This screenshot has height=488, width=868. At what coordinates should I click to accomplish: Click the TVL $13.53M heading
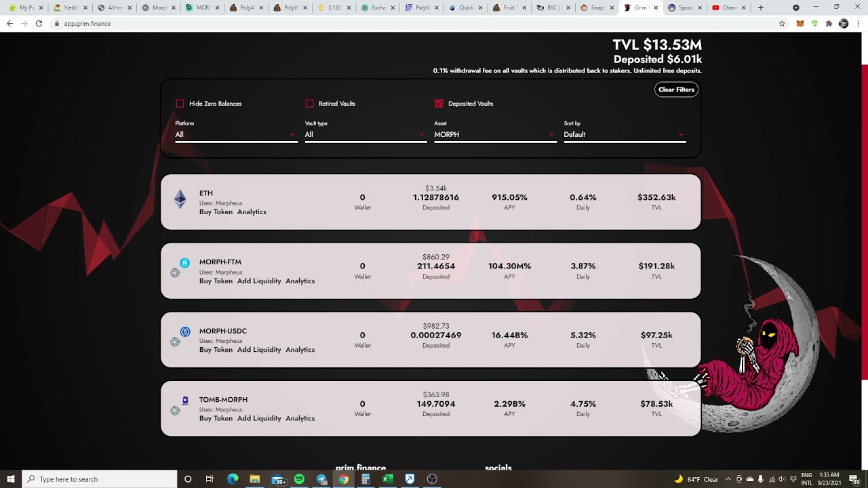tap(657, 45)
